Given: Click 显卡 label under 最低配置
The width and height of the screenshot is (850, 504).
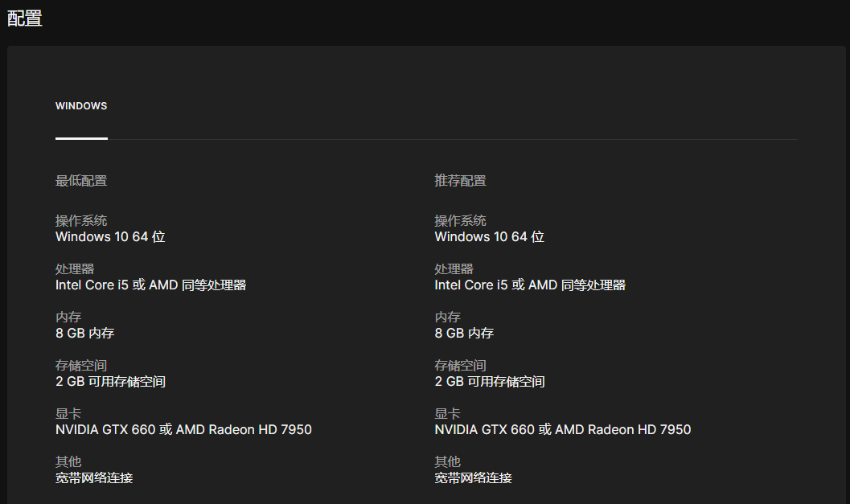Looking at the screenshot, I should [68, 413].
